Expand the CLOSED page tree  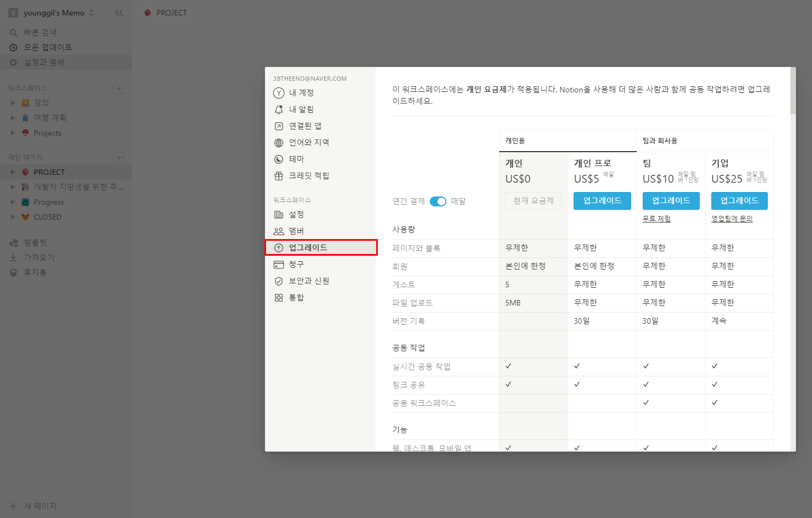pos(13,217)
